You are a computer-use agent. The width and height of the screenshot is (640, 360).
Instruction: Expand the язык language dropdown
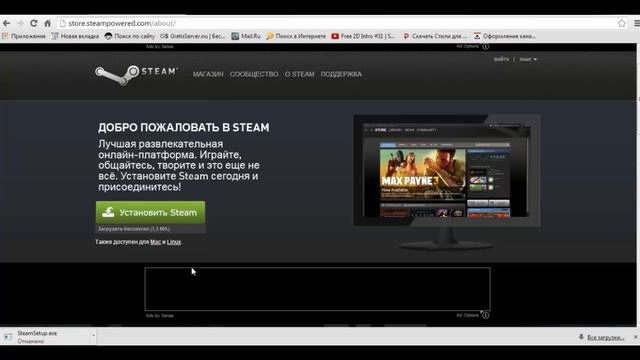pos(528,59)
